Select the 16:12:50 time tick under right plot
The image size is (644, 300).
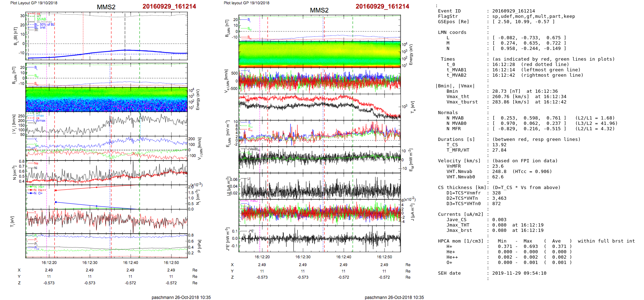click(384, 257)
